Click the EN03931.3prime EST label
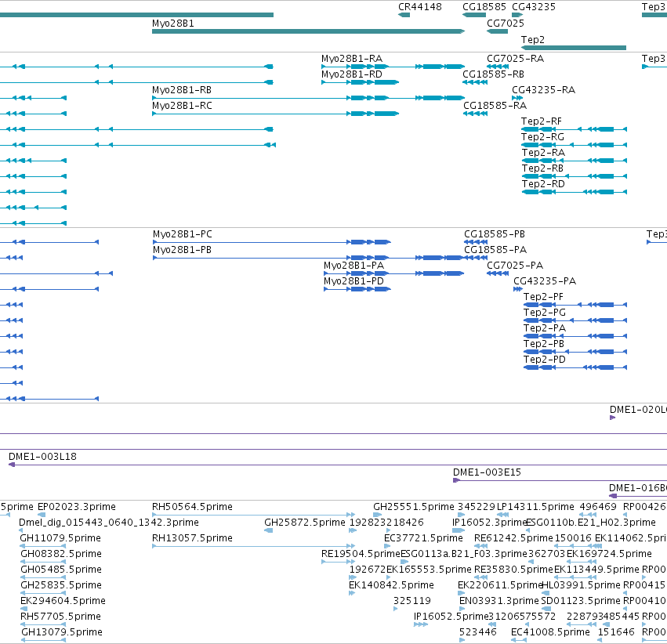This screenshot has width=667, height=644. [x=499, y=601]
